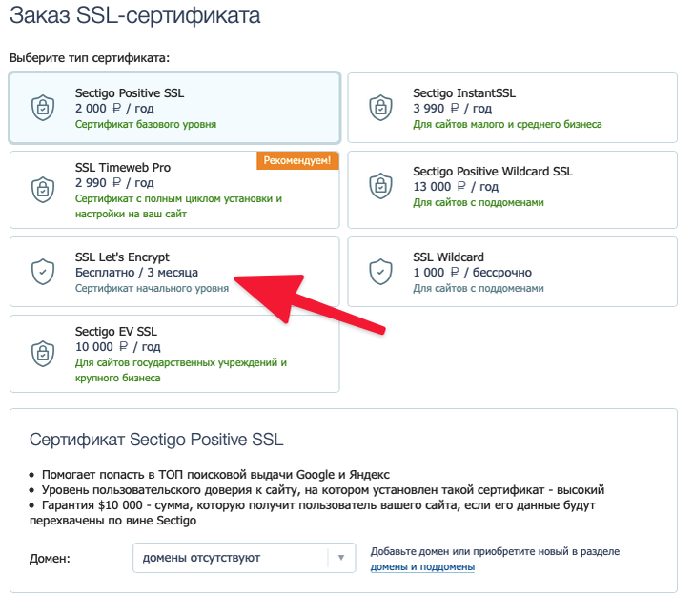Select the Sectigo Positive SSL certificate title
This screenshot has height=616, width=693.
pos(130,93)
